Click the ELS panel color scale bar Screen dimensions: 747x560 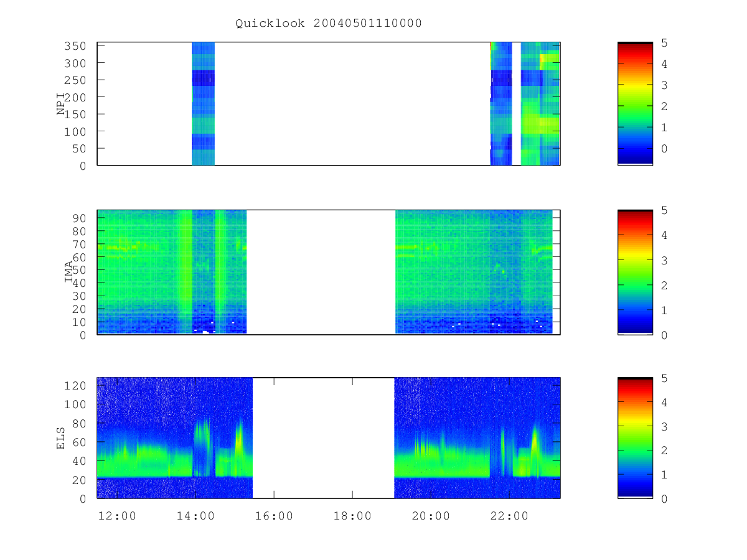click(635, 438)
